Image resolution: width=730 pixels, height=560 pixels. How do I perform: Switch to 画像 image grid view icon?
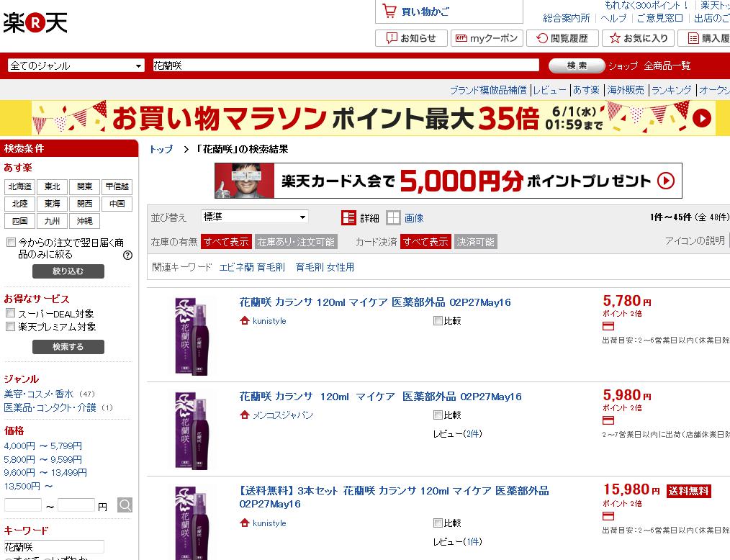click(x=393, y=217)
